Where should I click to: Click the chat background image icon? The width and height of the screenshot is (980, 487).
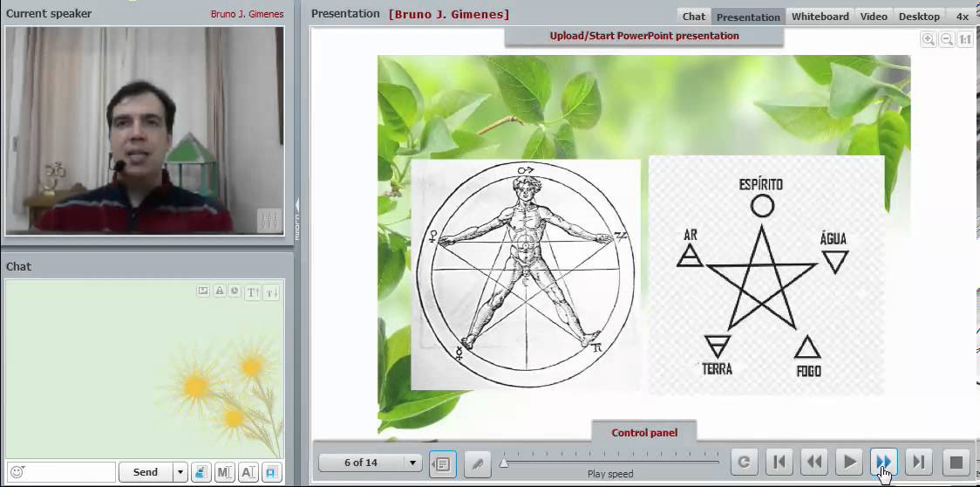pyautogui.click(x=203, y=292)
